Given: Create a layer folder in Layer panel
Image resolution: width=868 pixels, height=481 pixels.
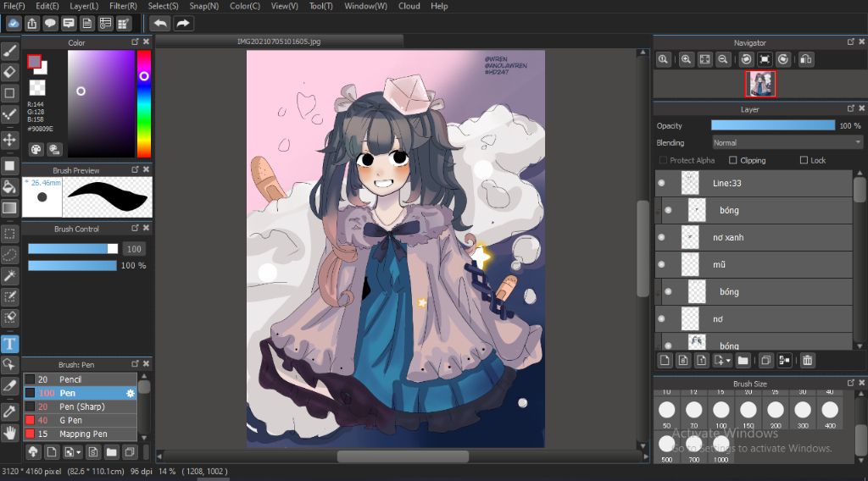Looking at the screenshot, I should [743, 361].
